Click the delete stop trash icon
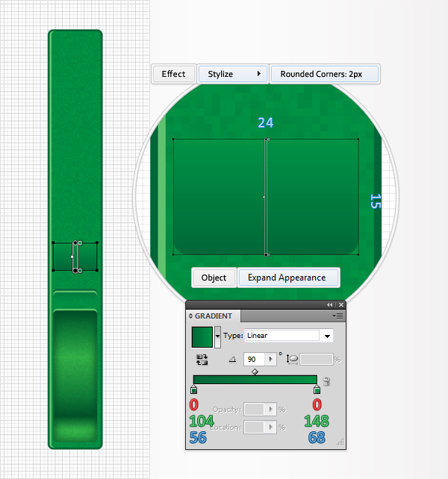448x479 pixels. coord(326,381)
